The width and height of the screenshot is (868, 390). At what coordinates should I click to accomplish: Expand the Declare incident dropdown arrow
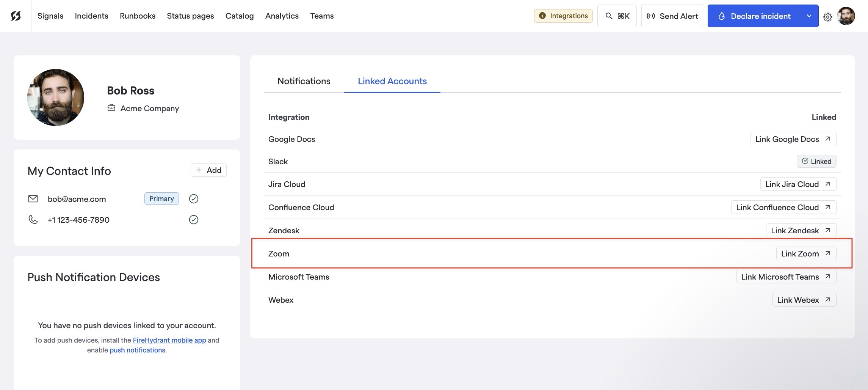click(809, 16)
